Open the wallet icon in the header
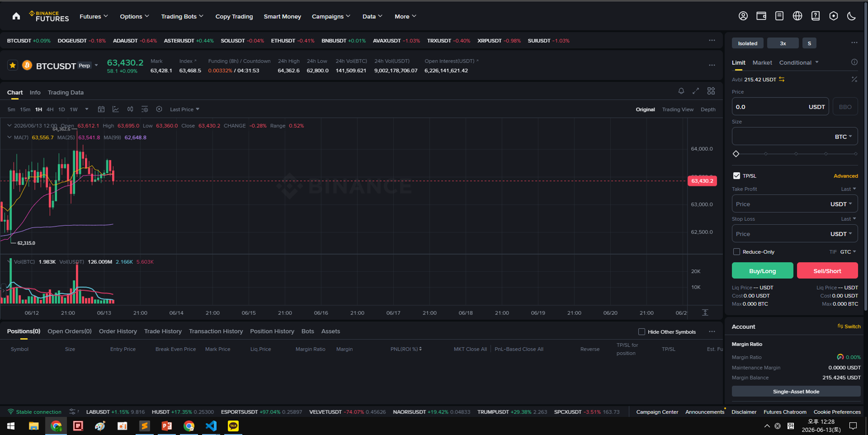This screenshot has height=435, width=868. [761, 16]
